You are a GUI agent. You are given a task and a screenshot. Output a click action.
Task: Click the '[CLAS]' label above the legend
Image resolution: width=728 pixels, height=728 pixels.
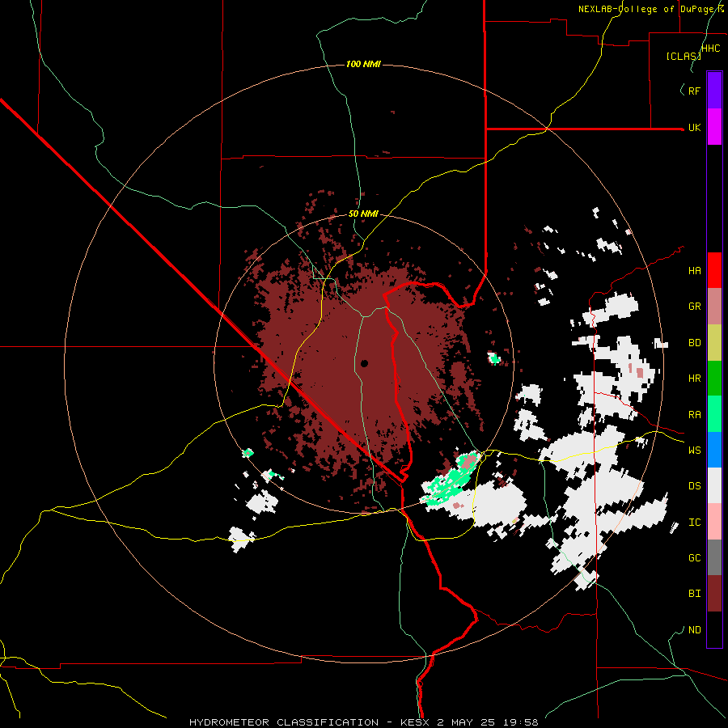pyautogui.click(x=684, y=56)
